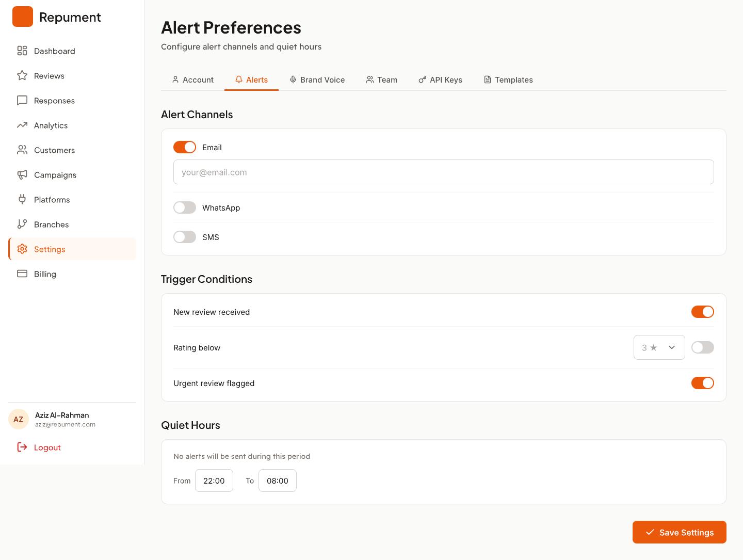Image resolution: width=743 pixels, height=560 pixels.
Task: Click the Brand Voice microphone icon
Action: [x=293, y=79]
